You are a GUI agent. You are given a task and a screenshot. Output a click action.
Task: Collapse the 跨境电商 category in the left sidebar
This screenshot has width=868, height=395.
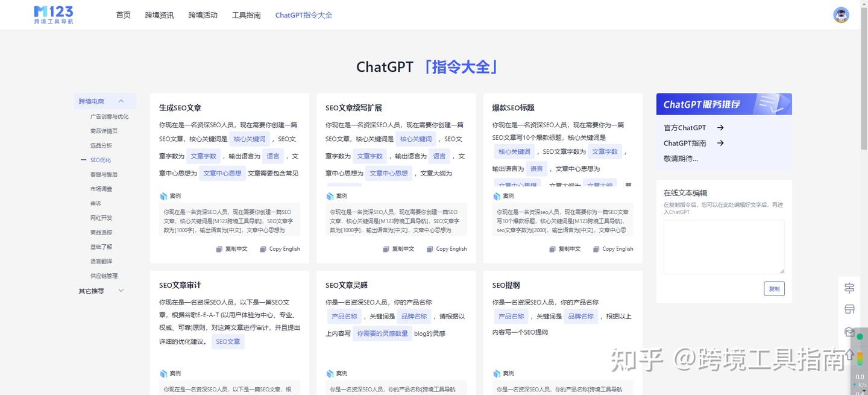click(x=121, y=101)
